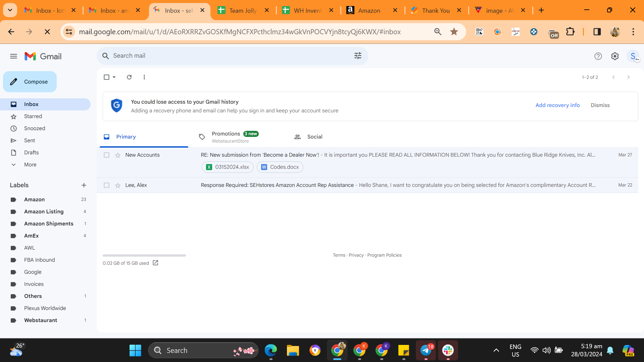
Task: Expand the More section in sidebar
Action: pos(30,165)
